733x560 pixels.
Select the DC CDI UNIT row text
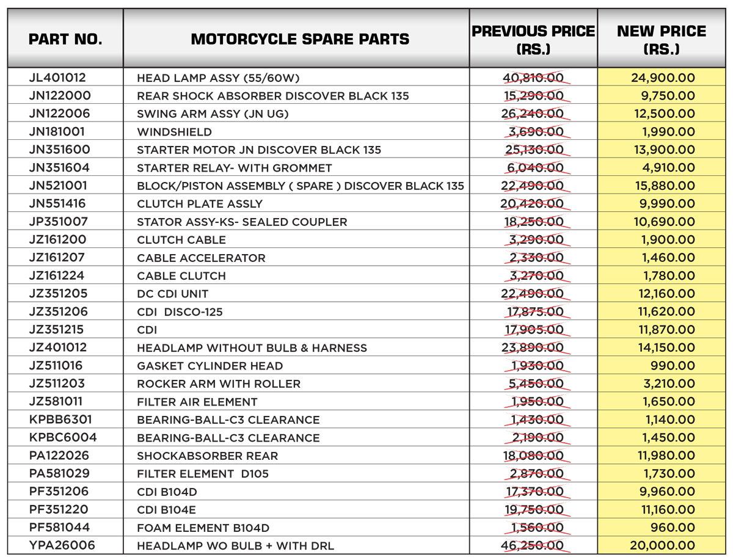coord(173,294)
